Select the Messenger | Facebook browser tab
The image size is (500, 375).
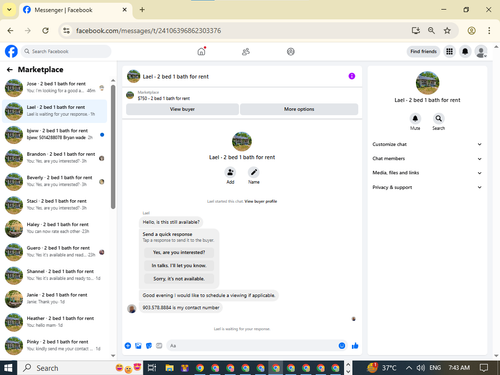[75, 10]
